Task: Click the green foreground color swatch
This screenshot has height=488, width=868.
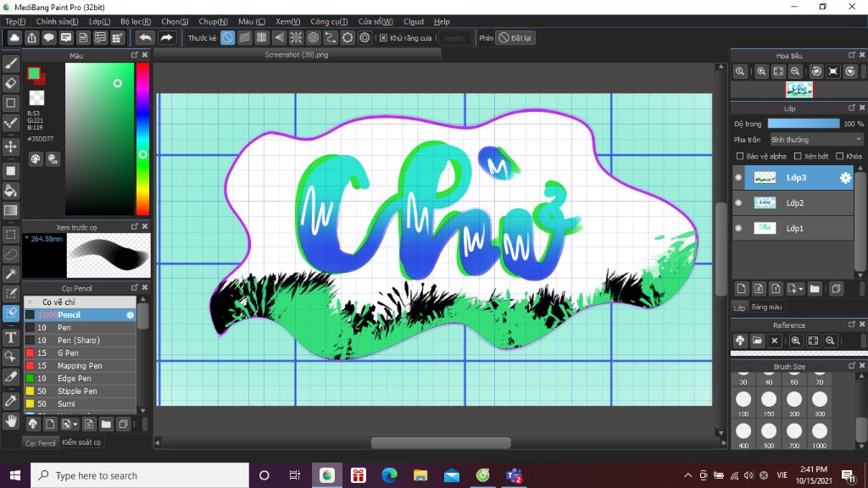Action: [x=34, y=73]
